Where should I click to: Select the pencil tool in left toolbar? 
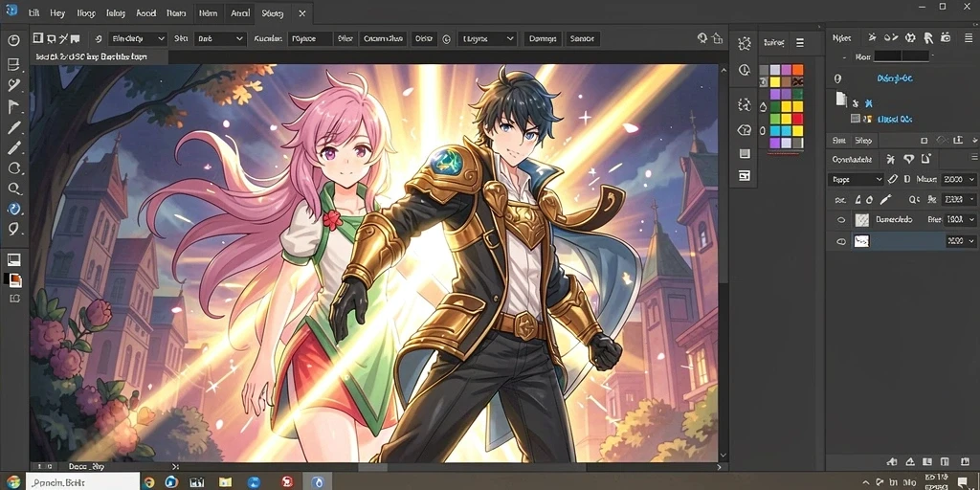pos(14,148)
